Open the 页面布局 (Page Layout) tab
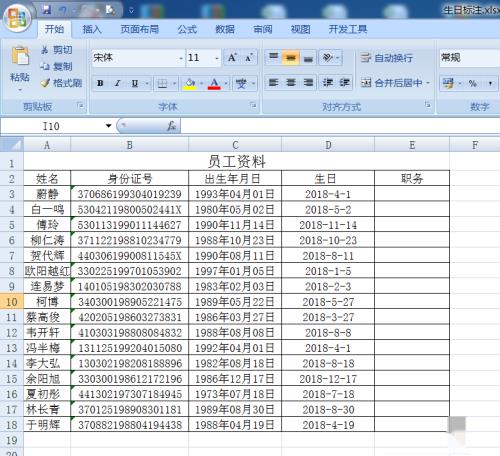 coord(139,29)
